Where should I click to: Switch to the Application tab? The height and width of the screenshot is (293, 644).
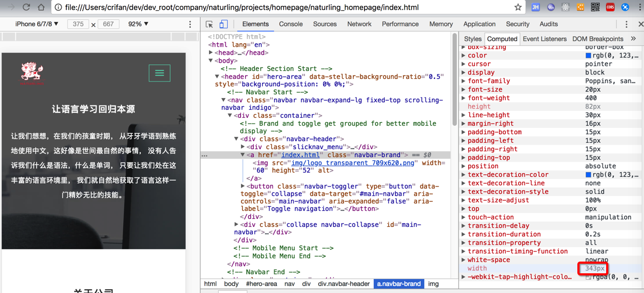tap(479, 24)
